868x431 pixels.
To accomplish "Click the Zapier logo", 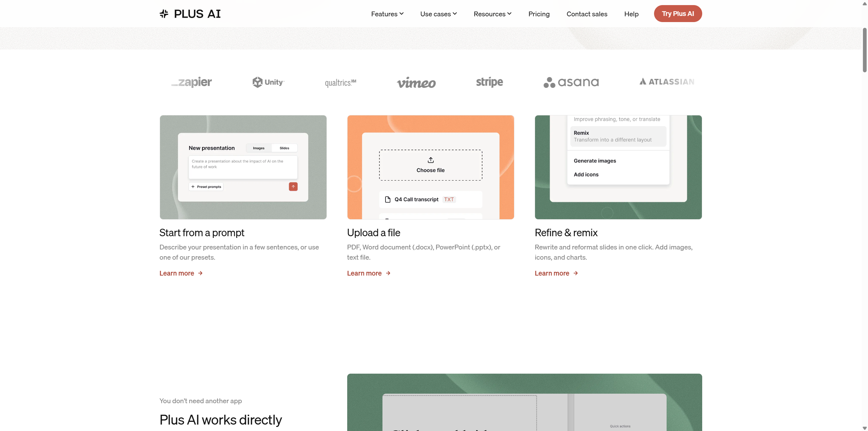I will coord(192,82).
